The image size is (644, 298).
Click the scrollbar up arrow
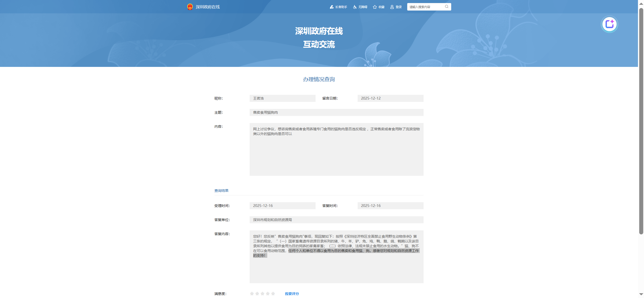click(641, 4)
